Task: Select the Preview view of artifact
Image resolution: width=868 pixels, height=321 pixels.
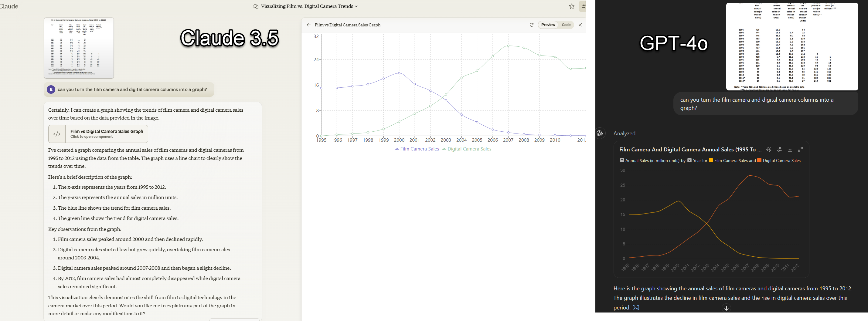Action: 548,25
